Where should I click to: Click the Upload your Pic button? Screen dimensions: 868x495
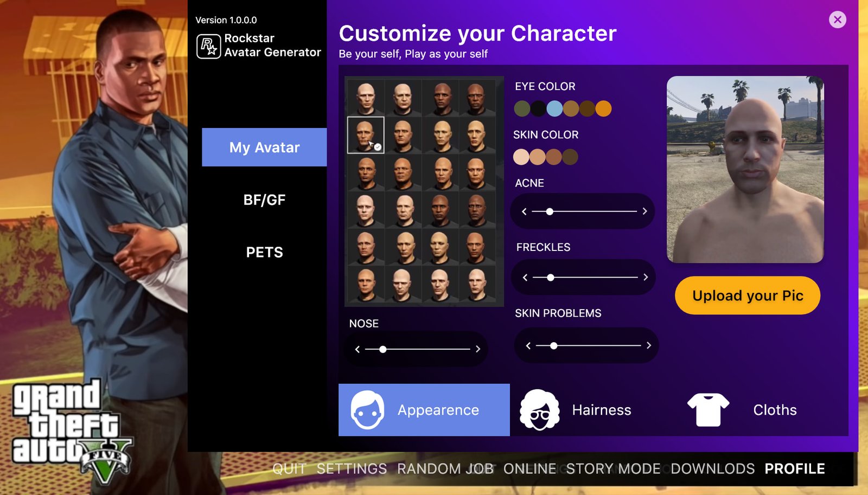tap(748, 295)
